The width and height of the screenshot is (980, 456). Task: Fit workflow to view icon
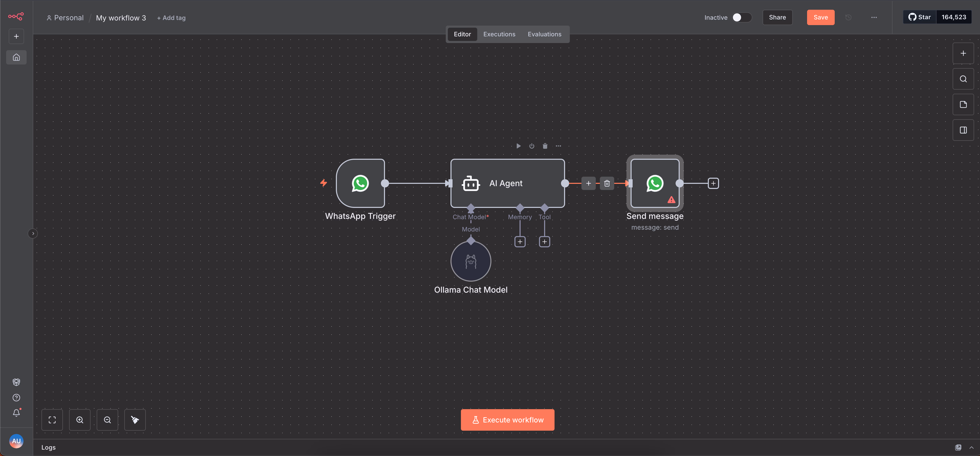tap(52, 419)
